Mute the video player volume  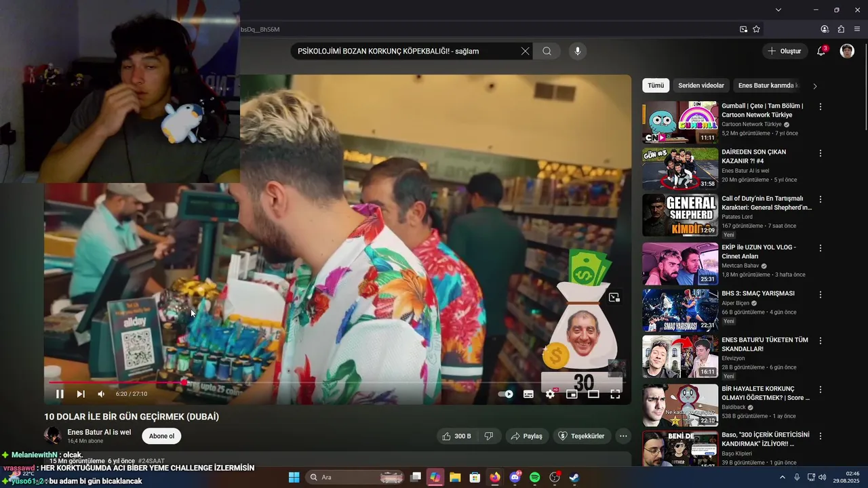pos(101,394)
